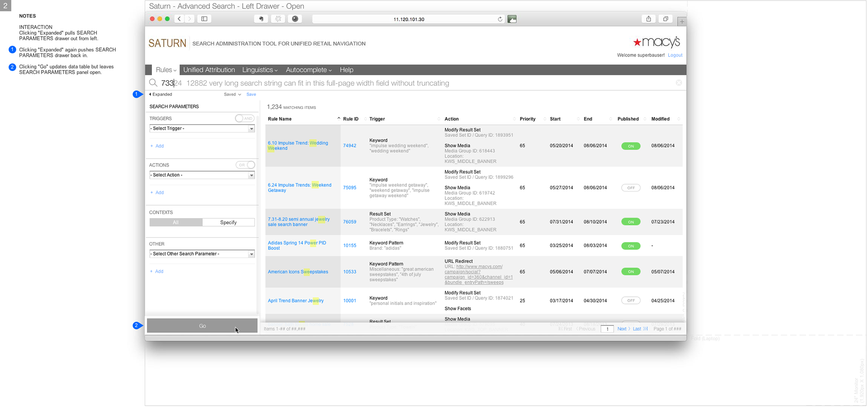This screenshot has width=868, height=407.
Task: Toggle Published ON for rule 74942
Action: click(631, 146)
